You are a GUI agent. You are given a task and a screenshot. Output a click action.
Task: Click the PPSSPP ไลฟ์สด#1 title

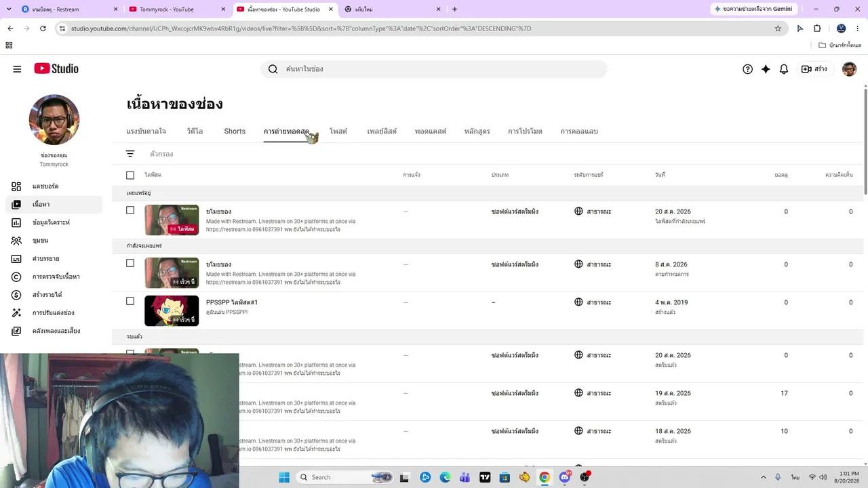(232, 302)
